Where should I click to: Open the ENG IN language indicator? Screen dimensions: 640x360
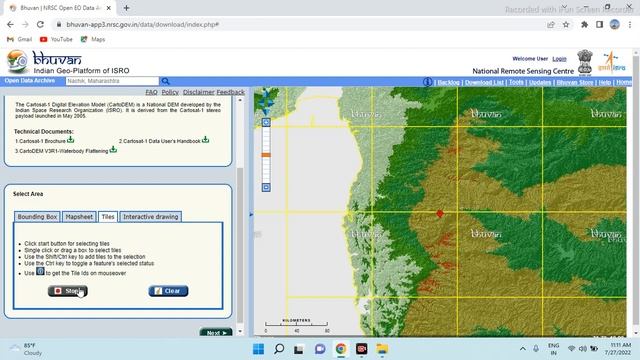[553, 349]
